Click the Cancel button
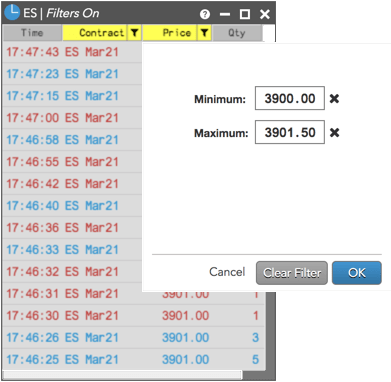The image size is (391, 382). (x=227, y=272)
